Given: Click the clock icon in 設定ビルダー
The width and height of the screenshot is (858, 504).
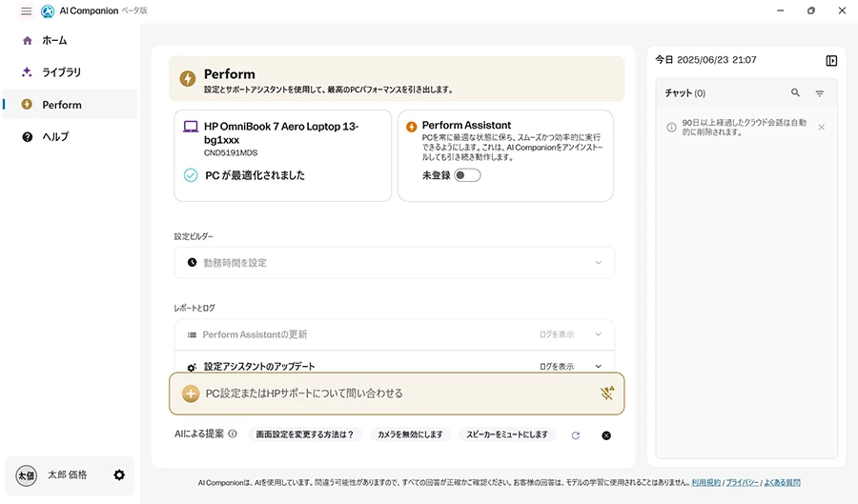Looking at the screenshot, I should tap(192, 262).
